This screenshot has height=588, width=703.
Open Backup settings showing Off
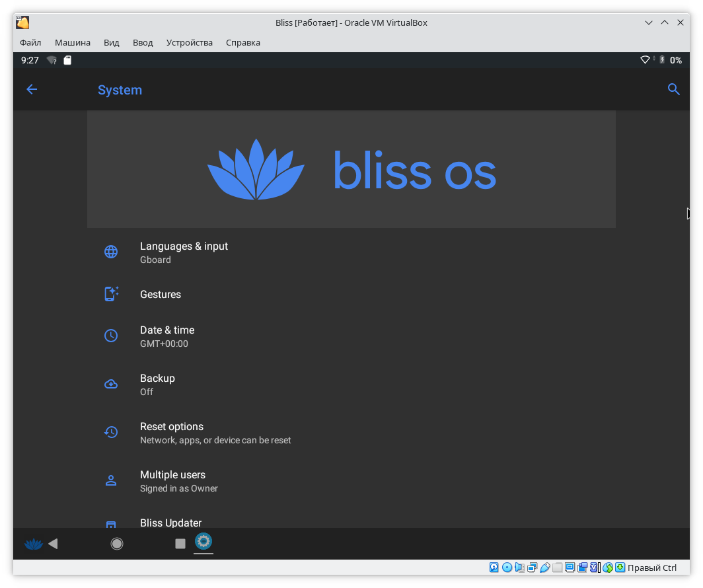(x=157, y=385)
